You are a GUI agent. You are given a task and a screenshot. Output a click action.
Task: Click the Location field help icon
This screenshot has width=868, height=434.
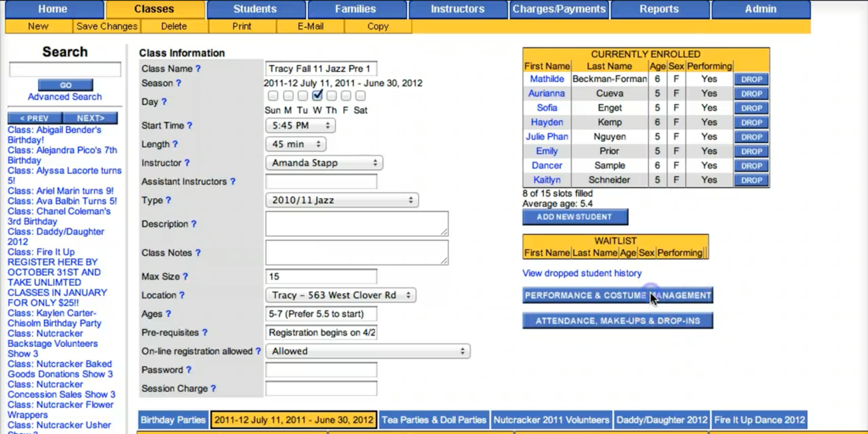click(182, 295)
